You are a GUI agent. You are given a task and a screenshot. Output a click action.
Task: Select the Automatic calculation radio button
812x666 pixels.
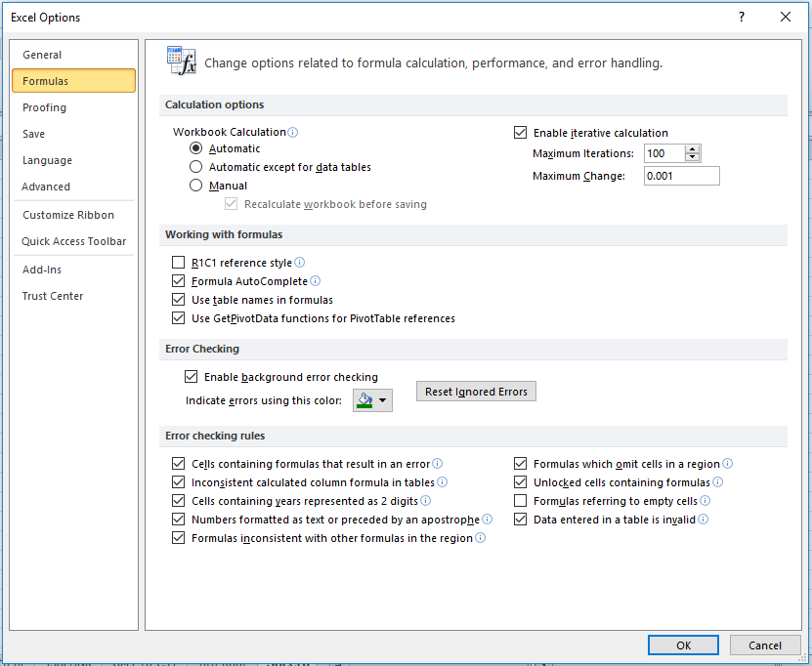coord(195,148)
